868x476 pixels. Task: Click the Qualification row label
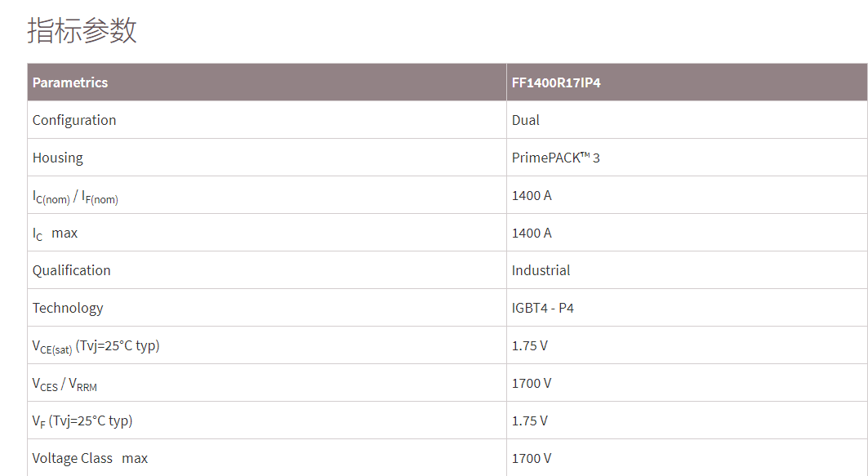point(72,270)
